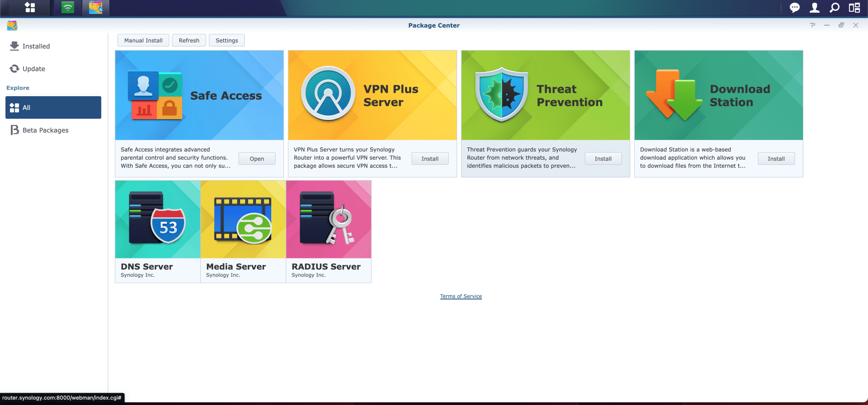Select the DNS Server package tile

point(158,231)
